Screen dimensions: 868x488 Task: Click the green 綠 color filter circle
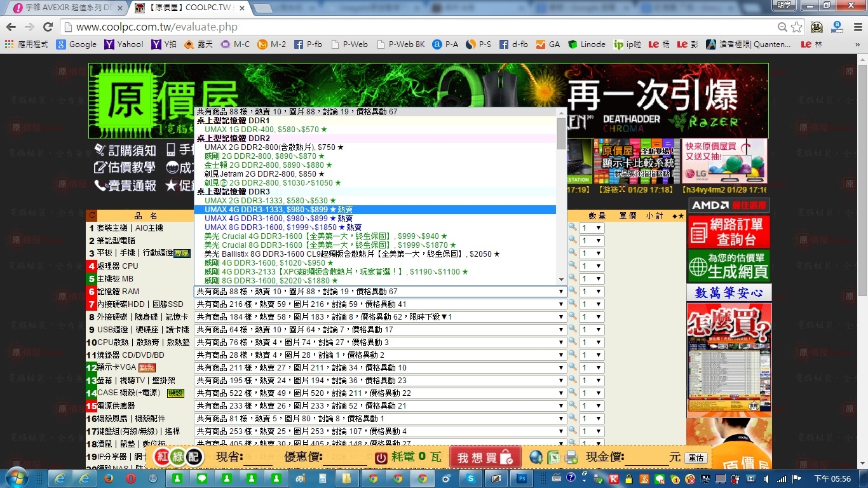[x=177, y=457]
